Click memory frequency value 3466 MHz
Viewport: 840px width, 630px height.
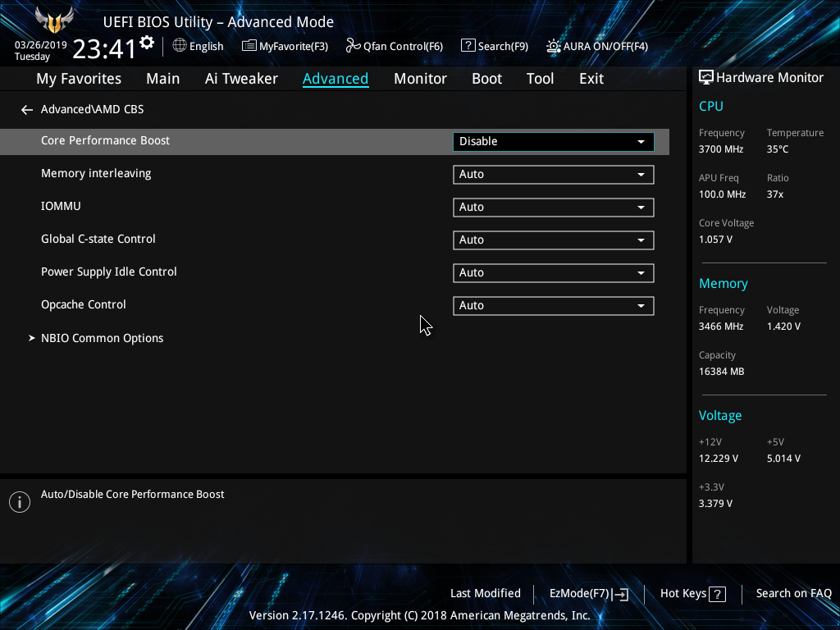coord(721,326)
